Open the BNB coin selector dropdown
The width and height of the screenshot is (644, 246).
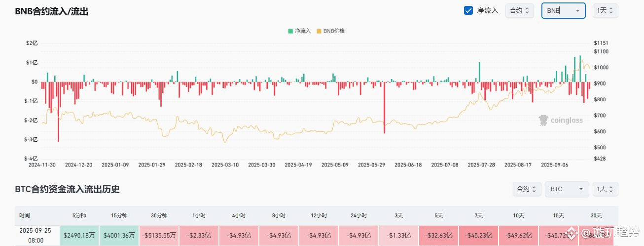point(564,10)
